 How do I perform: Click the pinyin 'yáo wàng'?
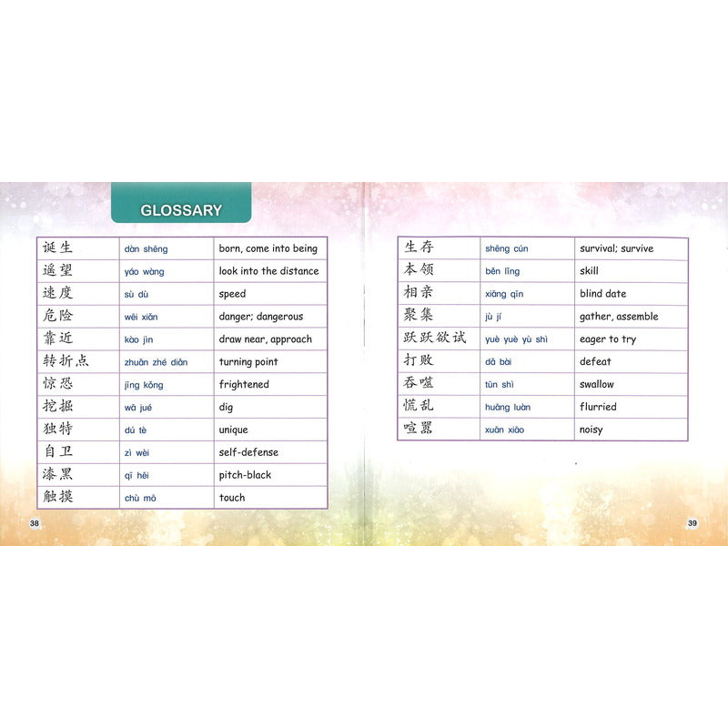(146, 271)
